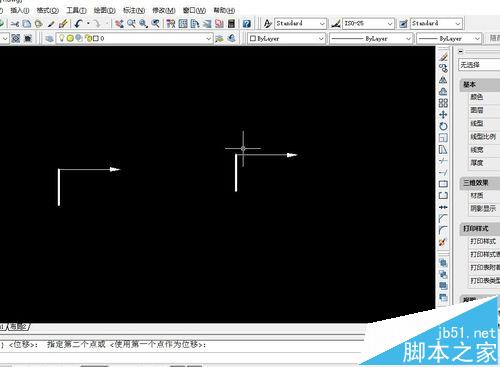Select the Mirror tool
The image size is (500, 367).
443,80
